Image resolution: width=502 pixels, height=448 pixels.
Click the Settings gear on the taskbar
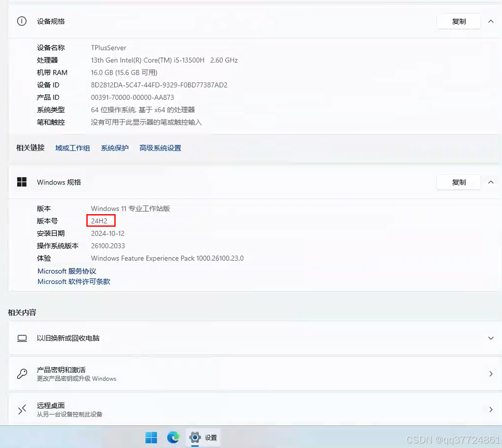pos(195,438)
